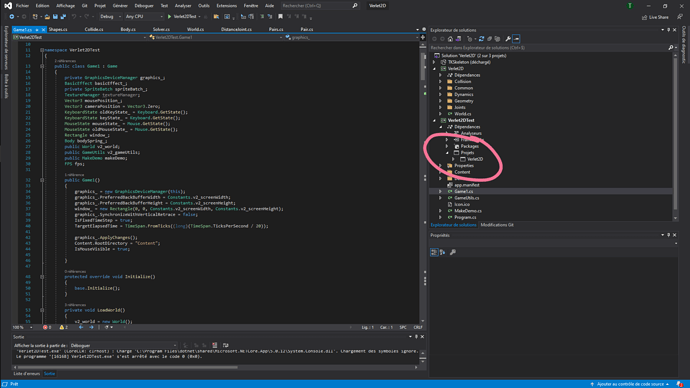Screen dimensions: 690x388
Task: Switch to Liste d'erreurs tab
Action: click(x=26, y=373)
